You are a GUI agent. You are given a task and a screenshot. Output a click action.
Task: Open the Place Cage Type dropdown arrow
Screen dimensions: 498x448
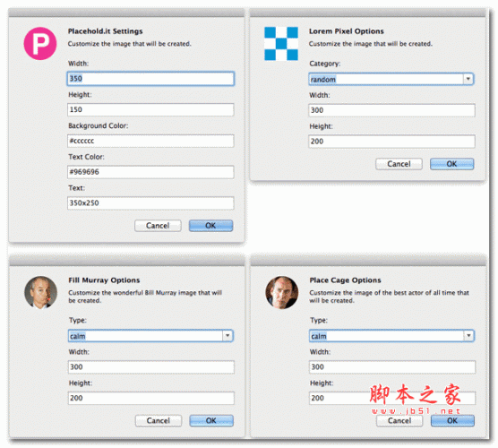(468, 336)
